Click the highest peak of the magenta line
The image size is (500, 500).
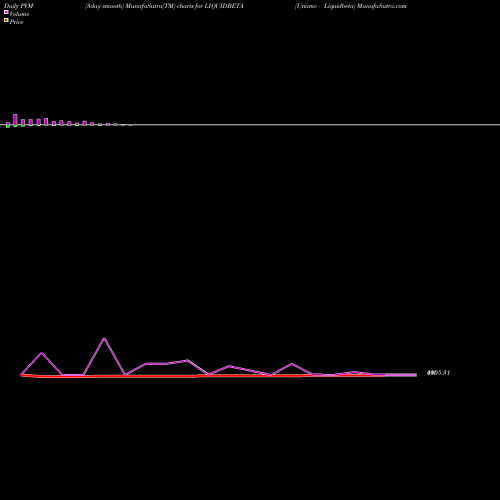pos(104,339)
